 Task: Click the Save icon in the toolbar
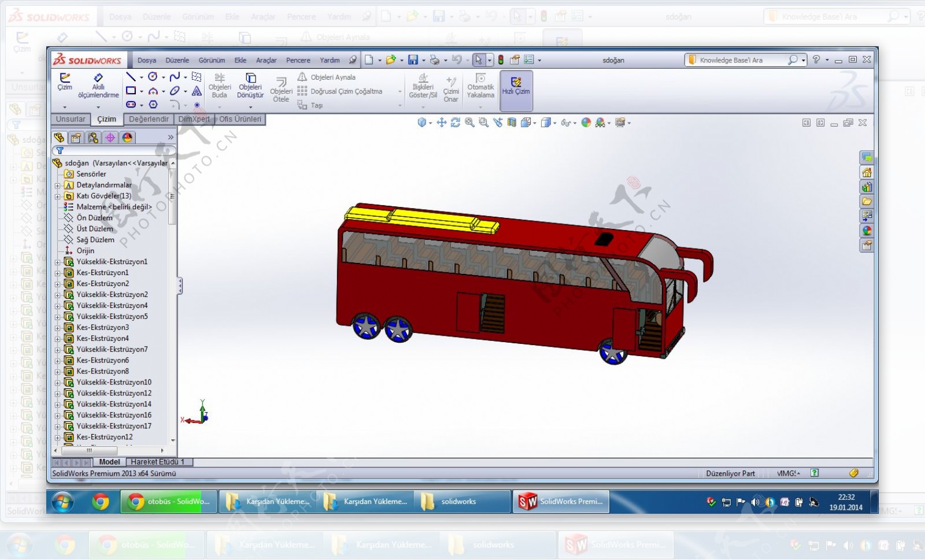pyautogui.click(x=413, y=60)
